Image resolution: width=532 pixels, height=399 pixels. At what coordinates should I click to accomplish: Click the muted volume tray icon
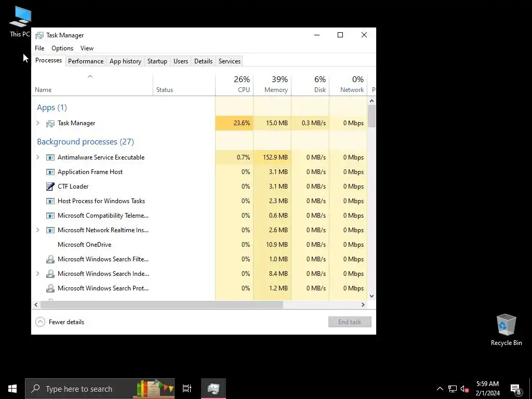tap(465, 389)
